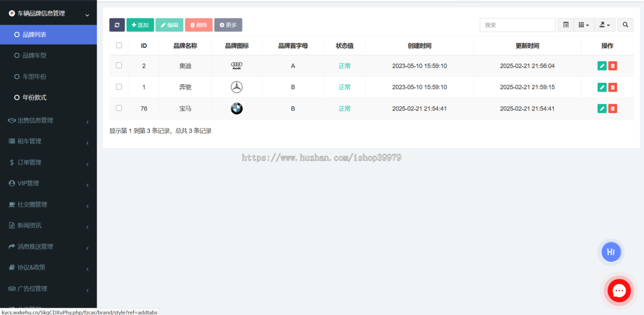Click the blue Hi assistant floating icon

(x=611, y=252)
